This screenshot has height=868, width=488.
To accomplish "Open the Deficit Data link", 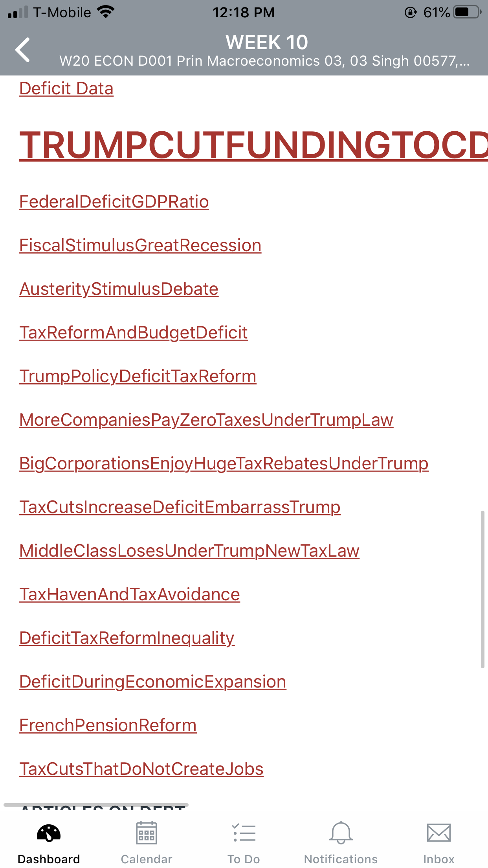I will [66, 88].
